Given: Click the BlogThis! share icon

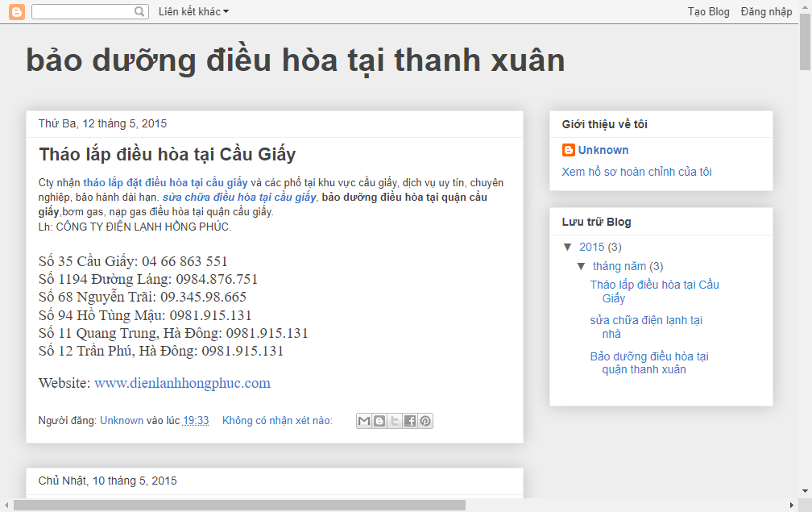Looking at the screenshot, I should coord(379,421).
